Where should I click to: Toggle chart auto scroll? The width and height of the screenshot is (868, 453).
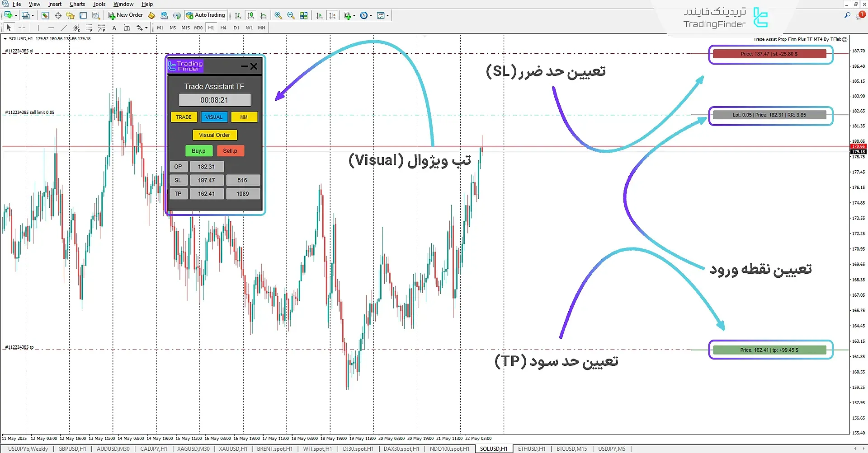pos(320,15)
